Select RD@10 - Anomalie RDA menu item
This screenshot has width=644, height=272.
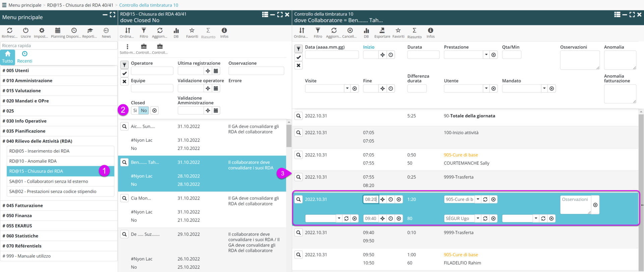click(x=33, y=161)
